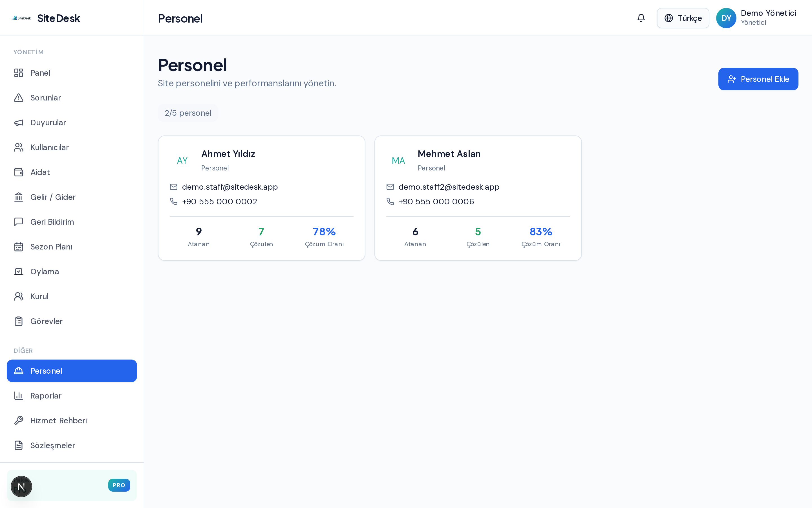Open the notifications bell
The image size is (812, 508).
[x=641, y=18]
